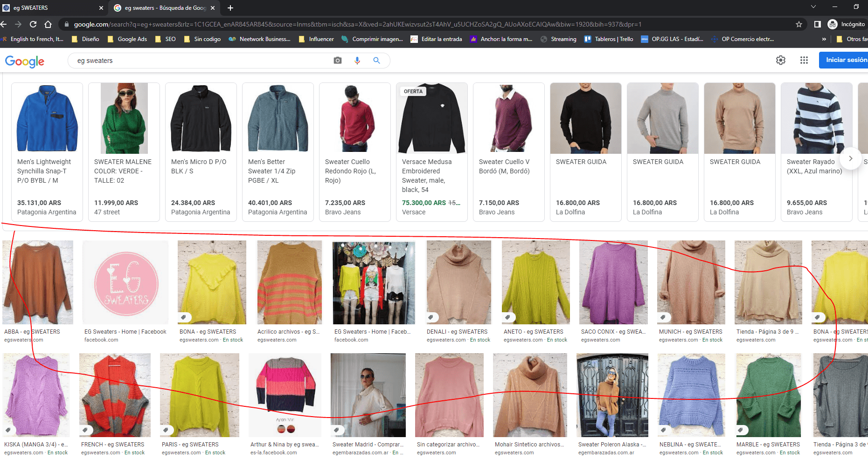868x466 pixels.
Task: Open the MARBLE - eg SWEATERS image
Action: click(769, 395)
